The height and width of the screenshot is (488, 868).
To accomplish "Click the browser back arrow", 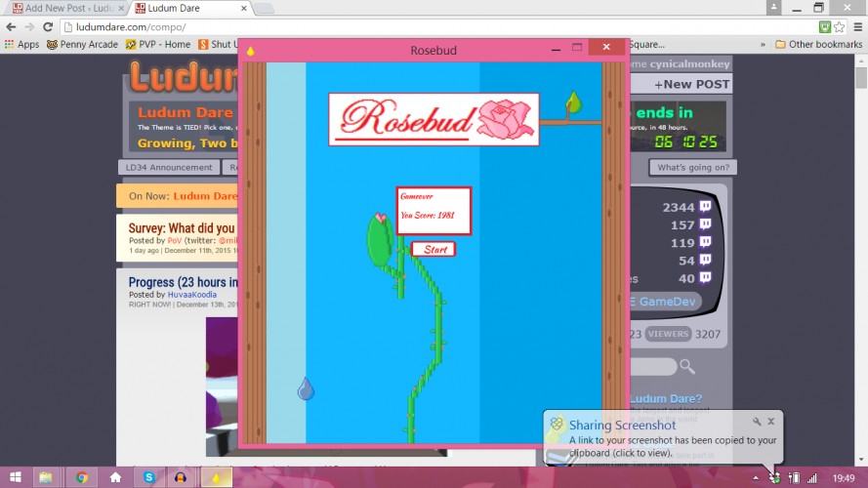I will tap(11, 26).
